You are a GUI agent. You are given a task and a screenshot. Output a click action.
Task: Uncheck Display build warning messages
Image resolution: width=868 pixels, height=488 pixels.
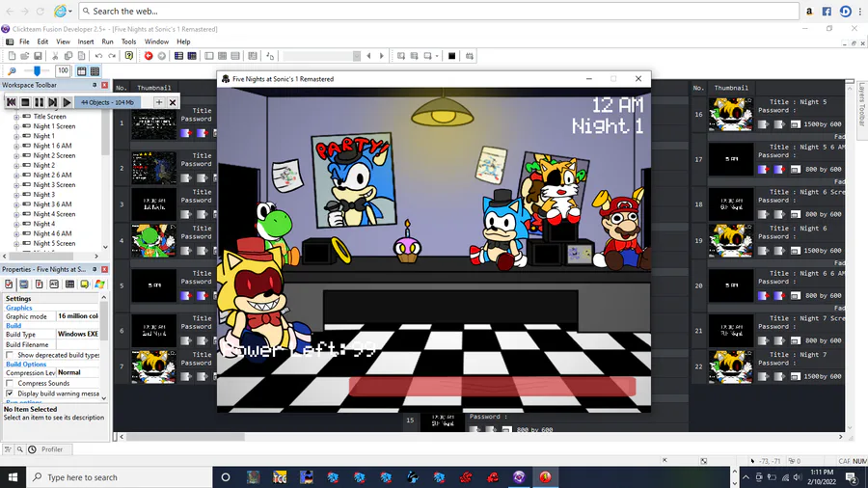coord(10,393)
